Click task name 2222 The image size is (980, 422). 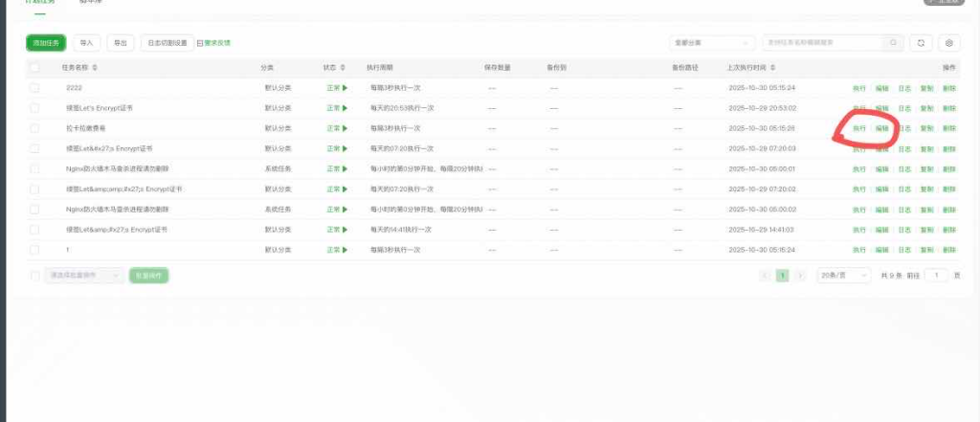point(74,88)
